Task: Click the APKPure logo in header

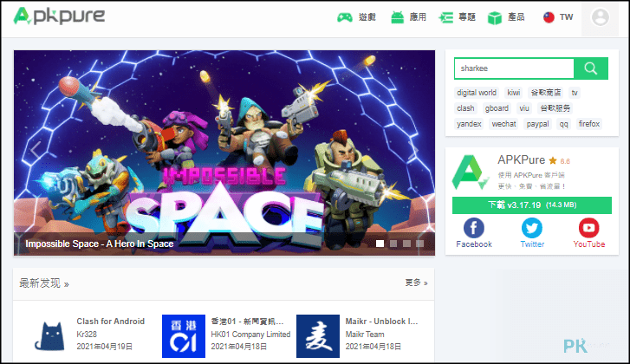Action: click(x=59, y=16)
